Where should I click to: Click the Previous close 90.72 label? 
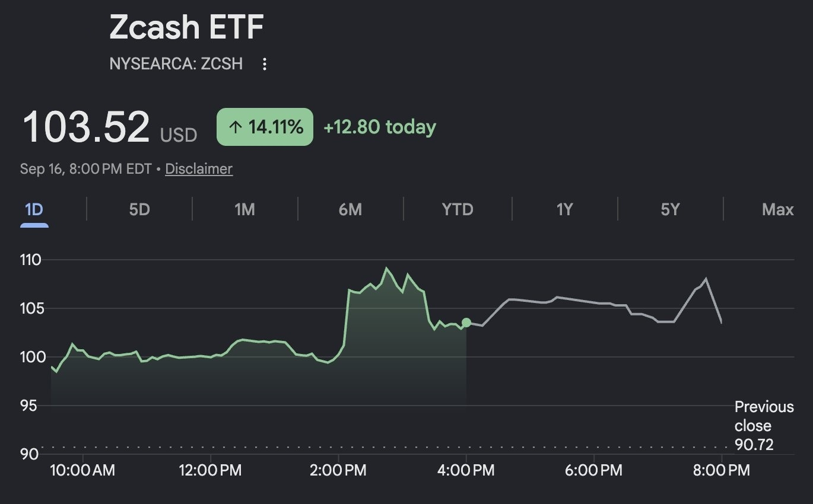coord(764,426)
